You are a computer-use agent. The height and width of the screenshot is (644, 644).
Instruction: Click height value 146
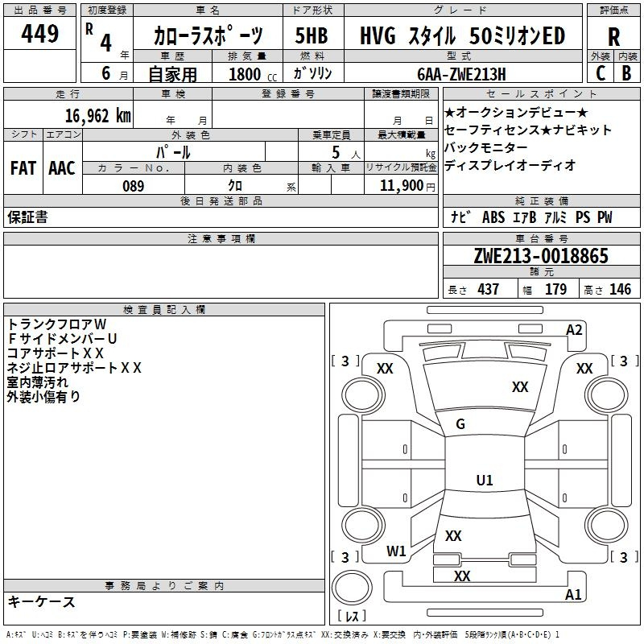tap(620, 289)
